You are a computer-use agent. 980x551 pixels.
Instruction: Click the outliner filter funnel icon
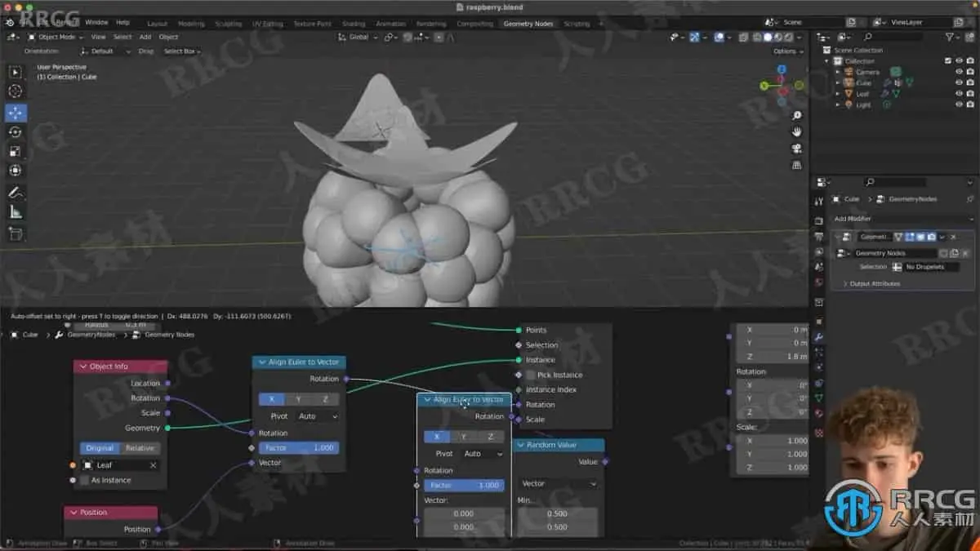point(950,37)
